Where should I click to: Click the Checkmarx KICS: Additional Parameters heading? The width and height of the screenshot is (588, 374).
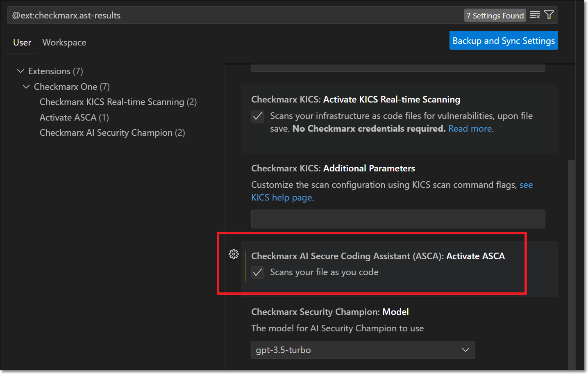click(x=333, y=169)
